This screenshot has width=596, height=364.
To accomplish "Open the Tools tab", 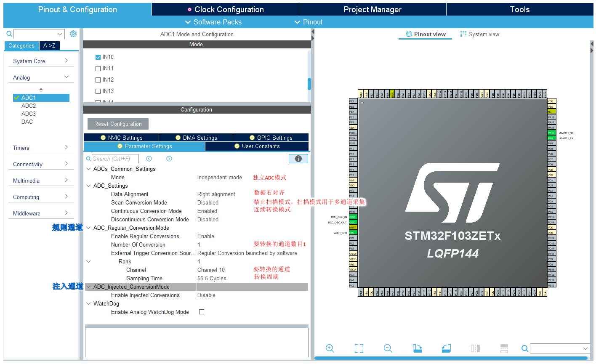I will pyautogui.click(x=520, y=9).
